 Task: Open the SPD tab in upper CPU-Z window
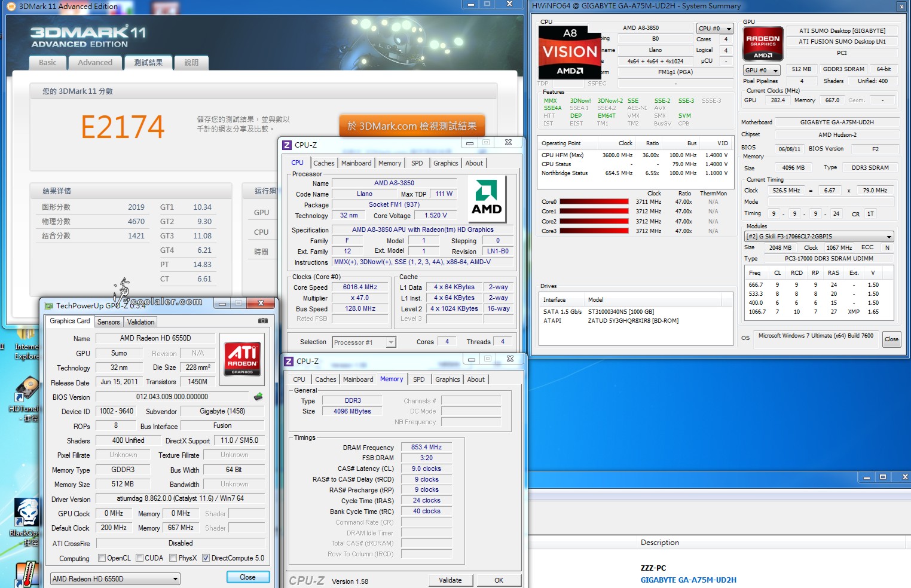417,163
